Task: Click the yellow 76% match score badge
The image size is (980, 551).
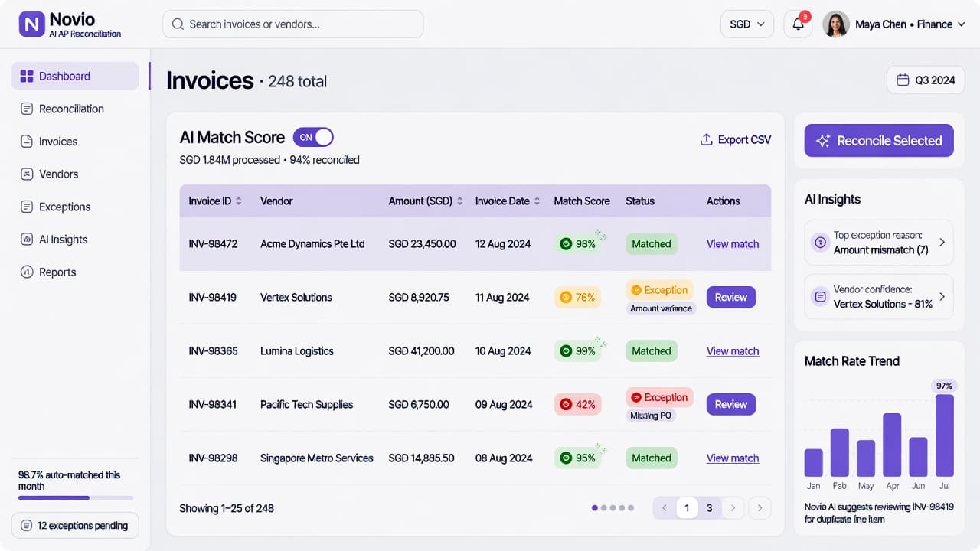Action: point(578,298)
